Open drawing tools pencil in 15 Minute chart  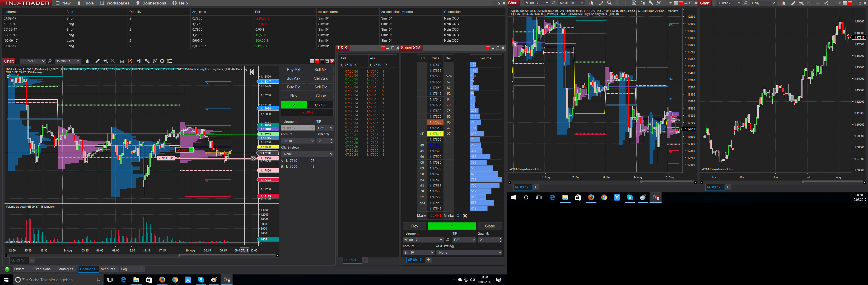pos(97,61)
